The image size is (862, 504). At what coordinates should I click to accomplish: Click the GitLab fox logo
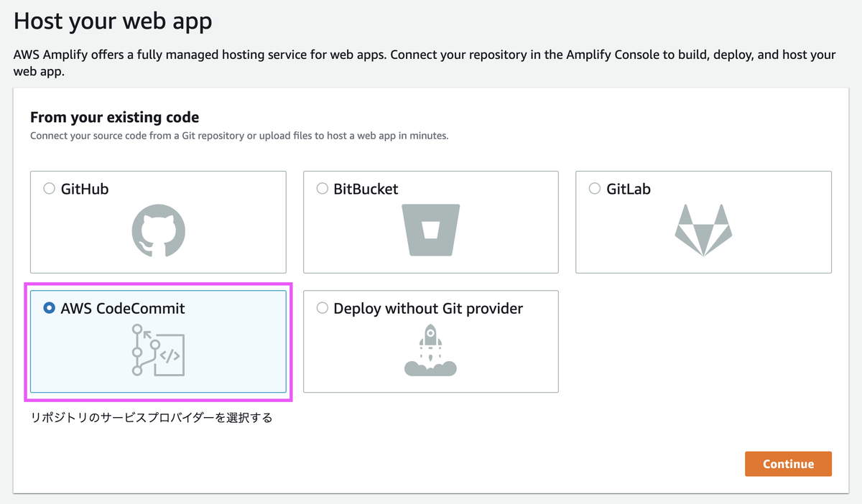[703, 230]
